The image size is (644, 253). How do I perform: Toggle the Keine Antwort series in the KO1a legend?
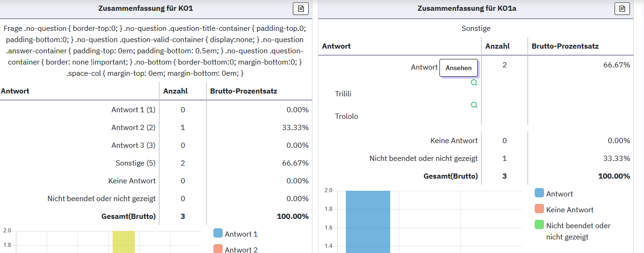[569, 210]
